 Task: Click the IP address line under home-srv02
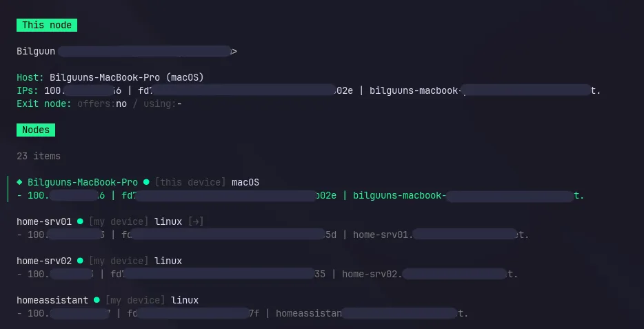pos(269,275)
